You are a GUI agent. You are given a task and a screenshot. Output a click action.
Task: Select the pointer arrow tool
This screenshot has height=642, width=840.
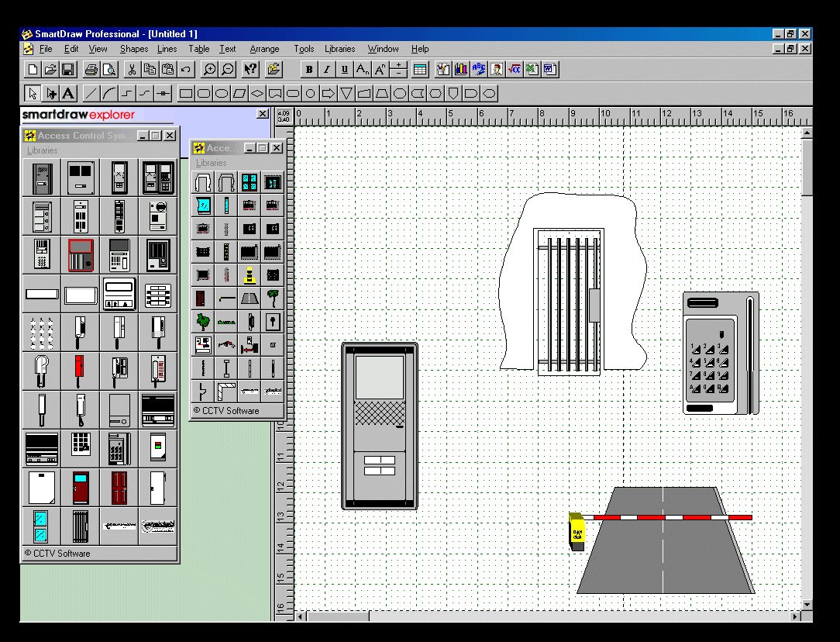coord(33,94)
